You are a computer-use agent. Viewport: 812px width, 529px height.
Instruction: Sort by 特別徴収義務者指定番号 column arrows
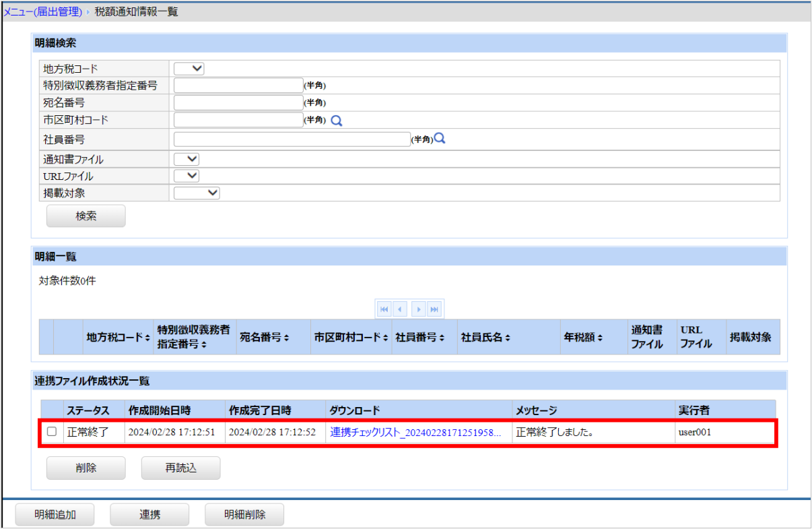(203, 344)
